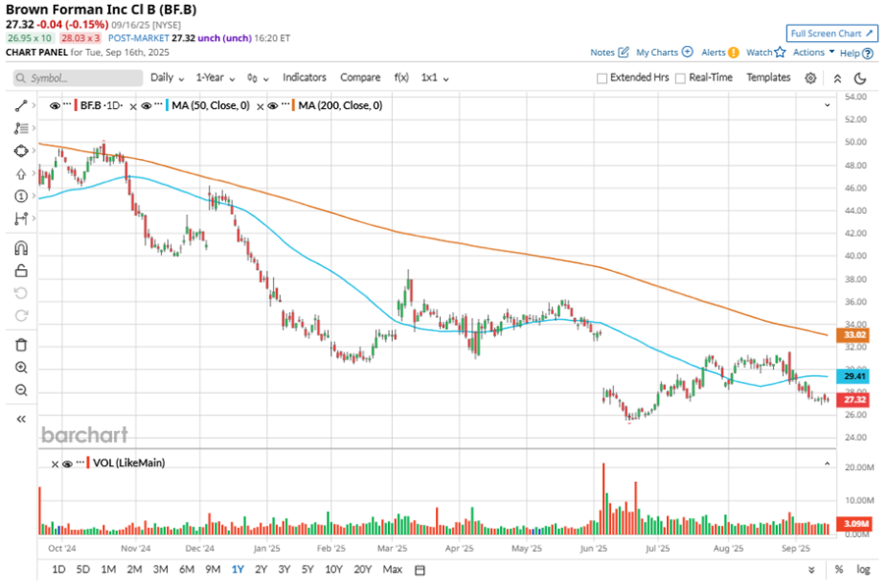Open MA 200 series options dots
This screenshot has height=588, width=887.
pos(285,105)
